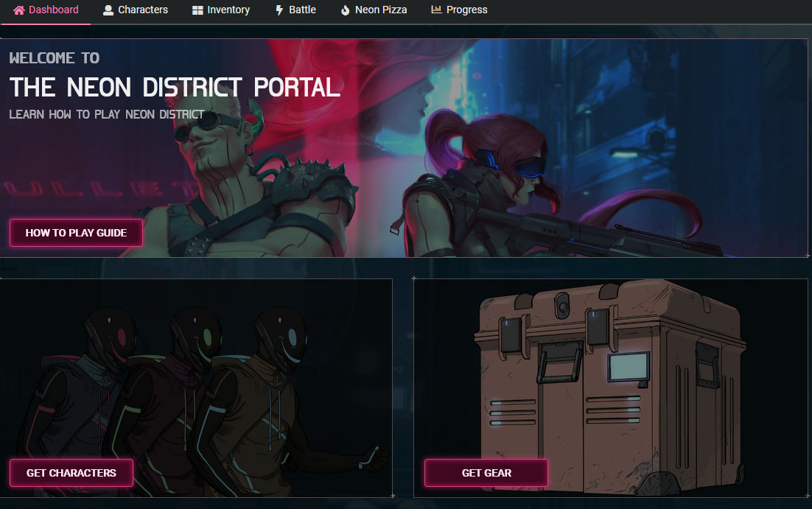Click the Inventory grid icon
The image size is (812, 509).
[197, 10]
